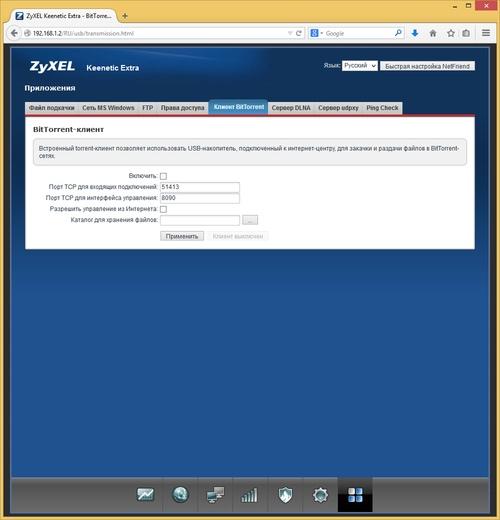This screenshot has width=500, height=520.
Task: Click the Применить button
Action: [x=182, y=236]
